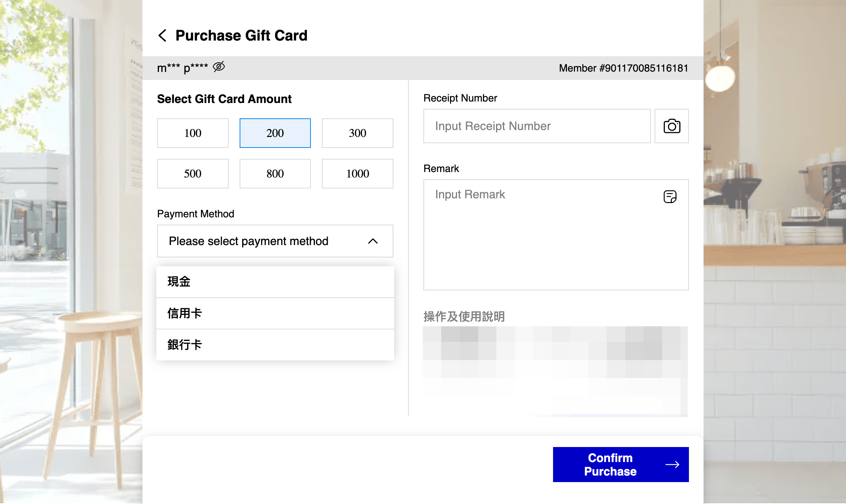Viewport: 846px width, 504px height.
Task: Toggle member name visibility eye icon
Action: (219, 67)
